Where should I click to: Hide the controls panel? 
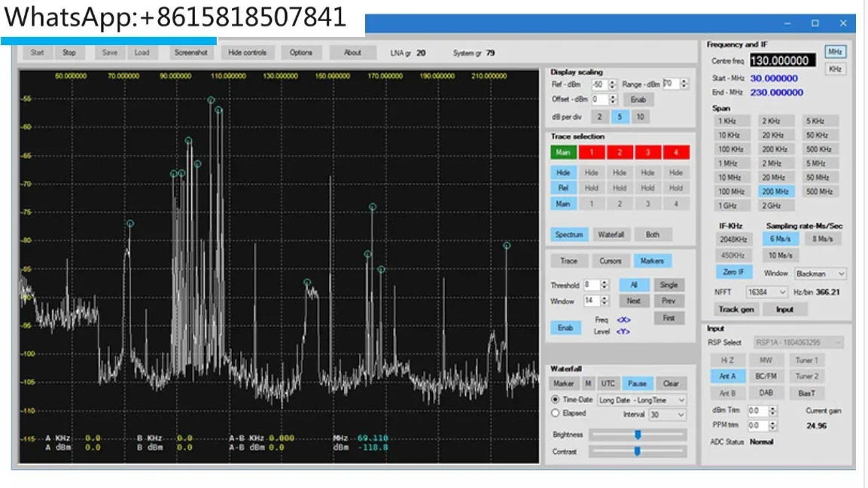[248, 52]
